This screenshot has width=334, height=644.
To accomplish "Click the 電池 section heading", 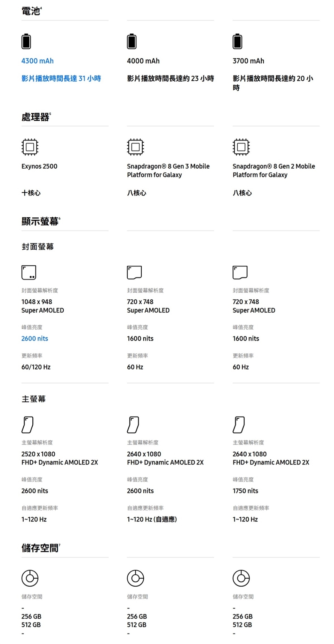I will point(31,11).
